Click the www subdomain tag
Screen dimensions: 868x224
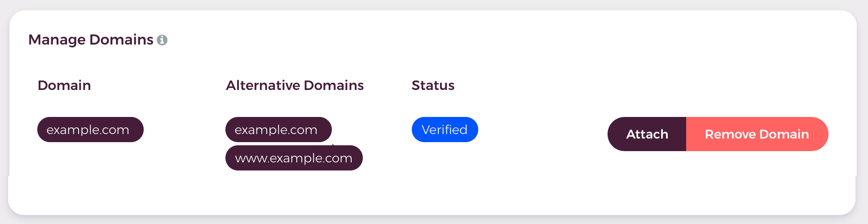pos(294,158)
